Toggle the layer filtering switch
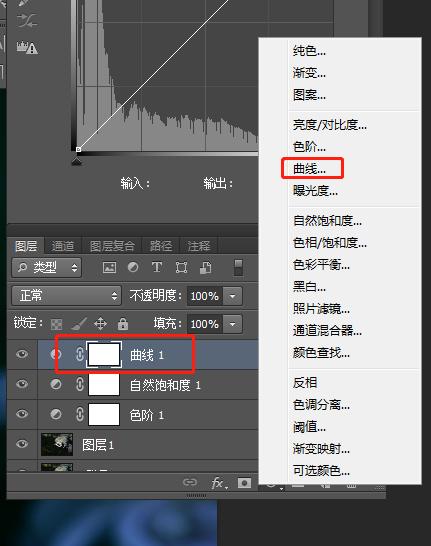Screen dimensions: 431x546 point(238,267)
